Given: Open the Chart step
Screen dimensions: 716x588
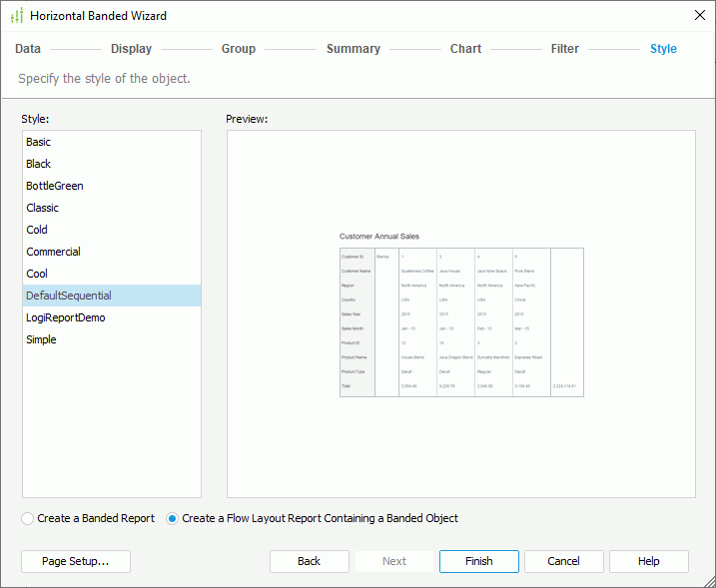Looking at the screenshot, I should (x=465, y=49).
